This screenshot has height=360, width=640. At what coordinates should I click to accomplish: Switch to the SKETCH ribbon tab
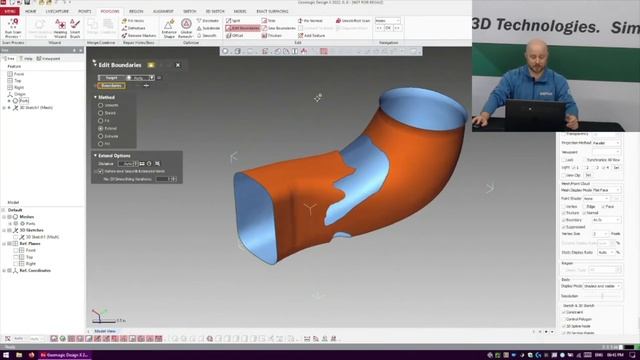coord(189,11)
